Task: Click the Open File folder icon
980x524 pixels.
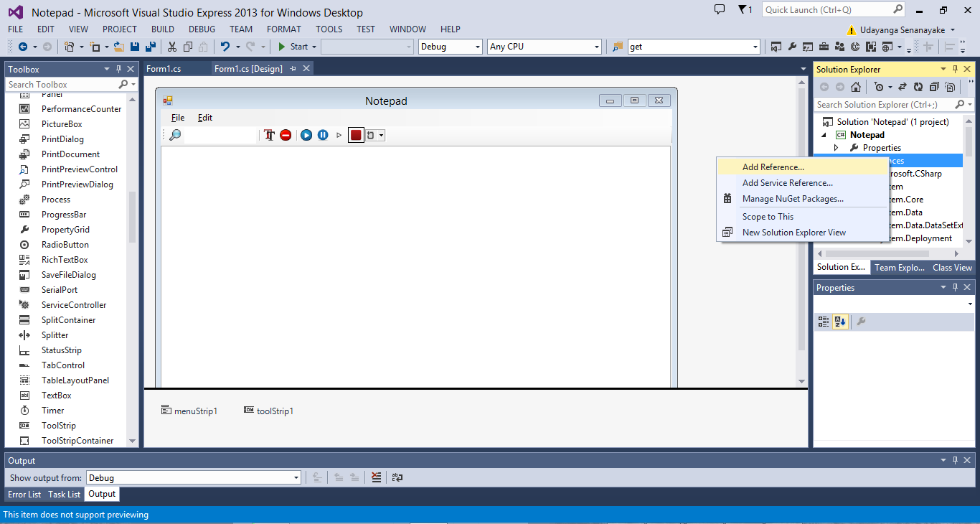Action: pos(119,47)
